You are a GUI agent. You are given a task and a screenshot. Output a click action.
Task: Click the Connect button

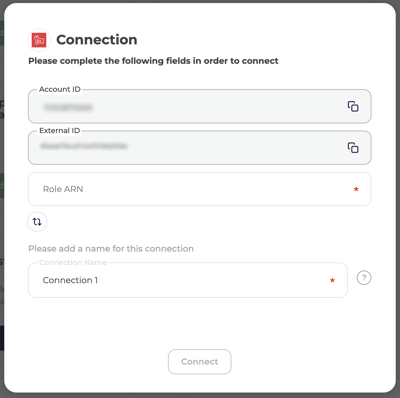[200, 362]
